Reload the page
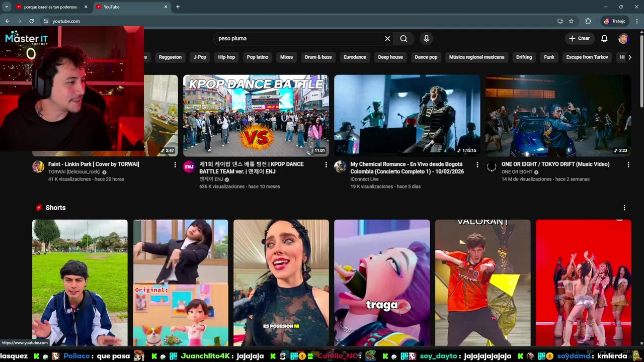 click(31, 21)
